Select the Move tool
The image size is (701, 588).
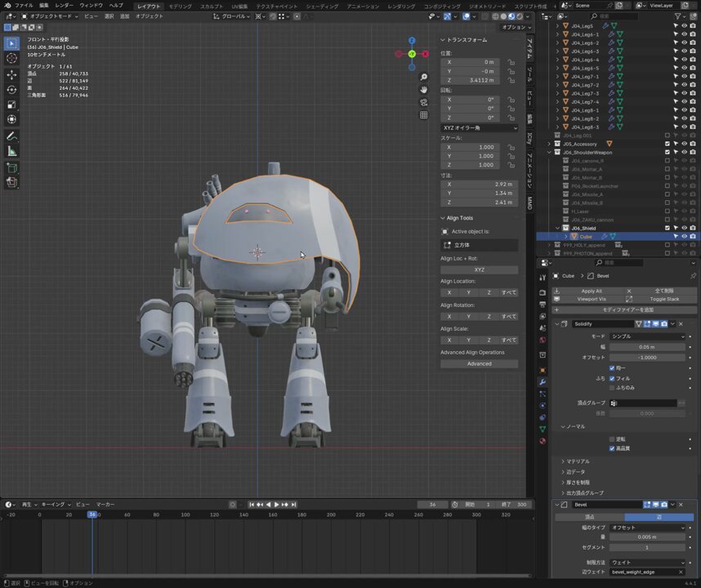(11, 75)
